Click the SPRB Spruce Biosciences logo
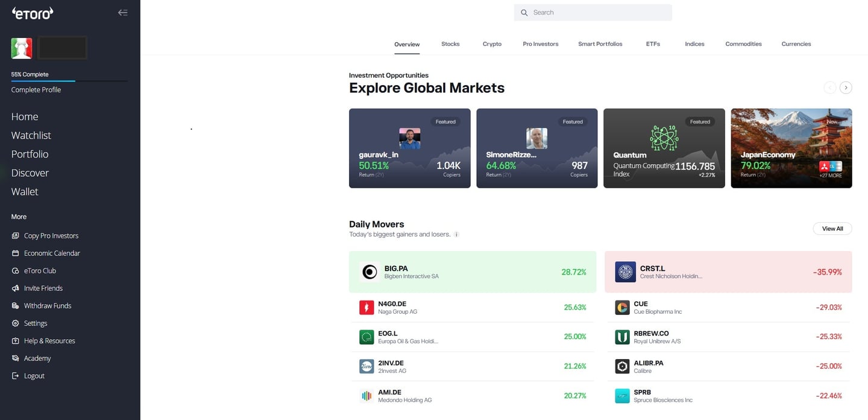 [x=622, y=396]
